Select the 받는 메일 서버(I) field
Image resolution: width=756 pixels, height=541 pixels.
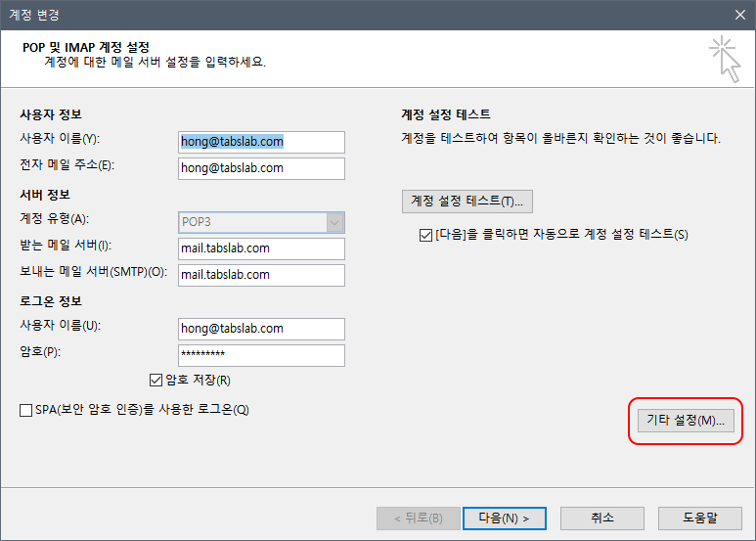pyautogui.click(x=261, y=248)
